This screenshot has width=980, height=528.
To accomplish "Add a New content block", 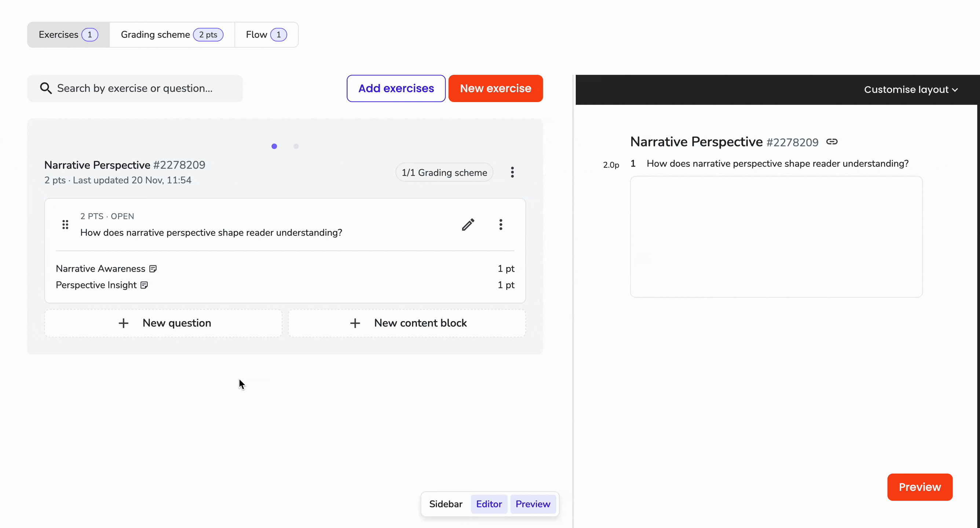I will click(407, 323).
